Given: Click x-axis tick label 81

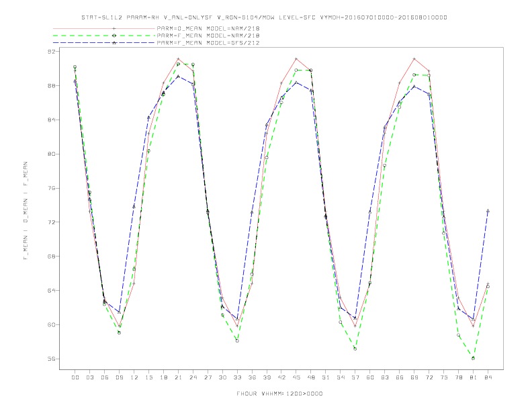Looking at the screenshot, I should click(x=474, y=377).
